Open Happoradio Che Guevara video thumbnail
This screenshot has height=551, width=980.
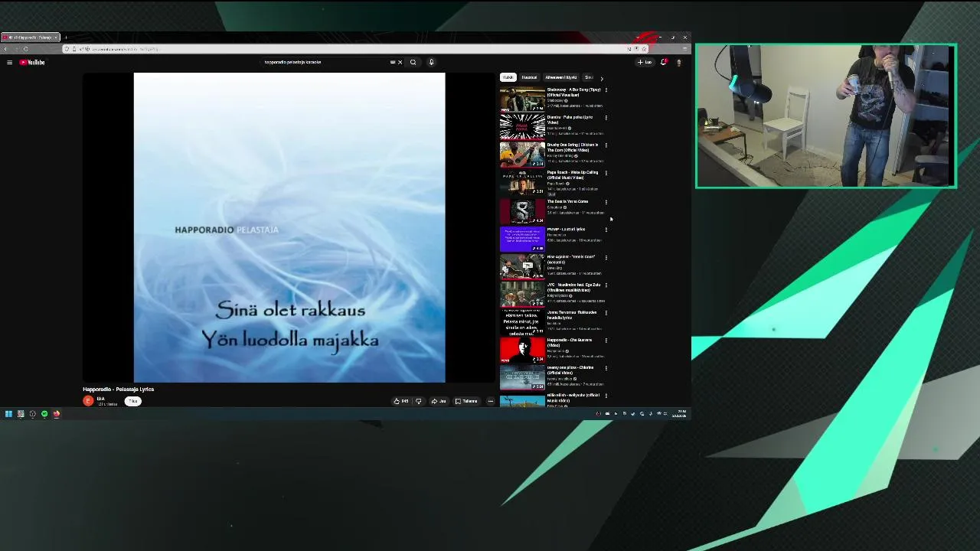[522, 350]
